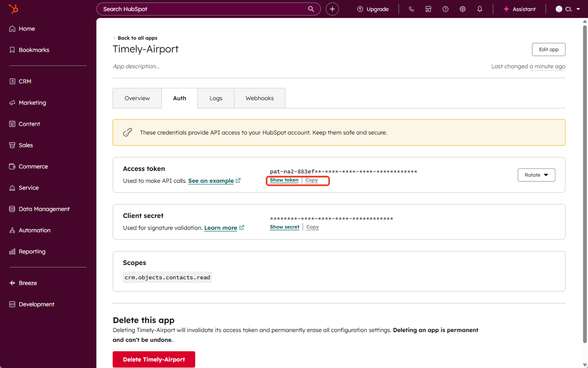The width and height of the screenshot is (588, 368).
Task: Click the HubSpot sprocket logo
Action: click(14, 9)
